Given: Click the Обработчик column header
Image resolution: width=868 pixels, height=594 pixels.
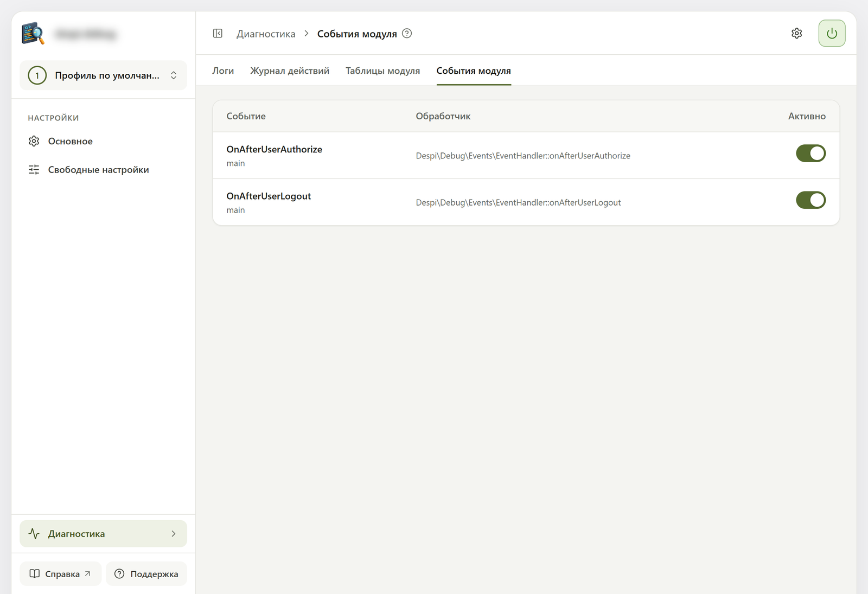Looking at the screenshot, I should pyautogui.click(x=443, y=116).
